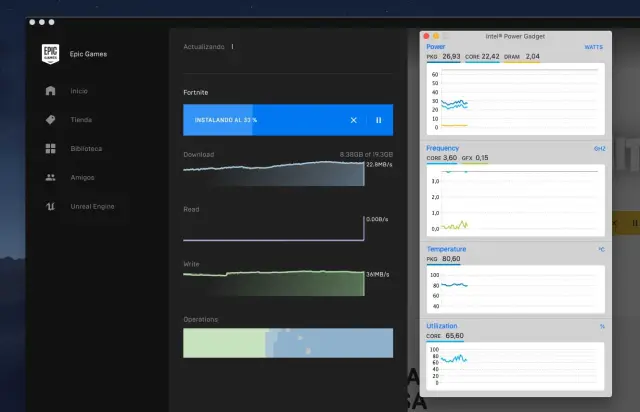Switch to the Biblioteca section
The height and width of the screenshot is (412, 640).
[x=86, y=149]
